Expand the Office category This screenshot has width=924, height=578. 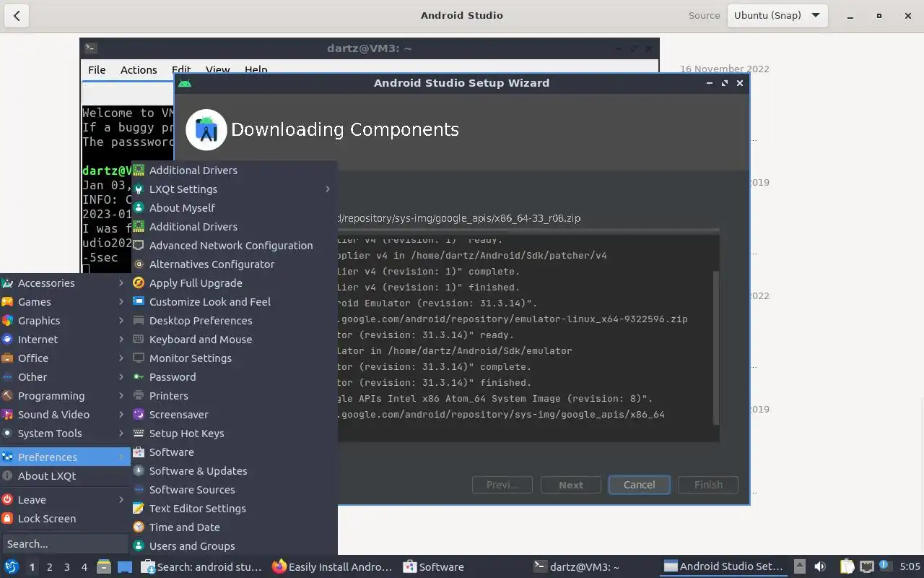(65, 358)
